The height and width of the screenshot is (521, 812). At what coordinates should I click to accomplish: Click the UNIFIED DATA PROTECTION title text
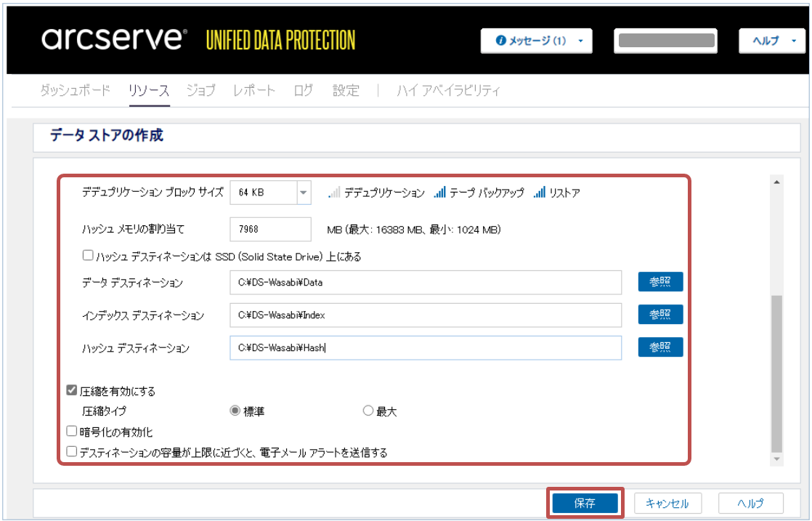(x=280, y=41)
